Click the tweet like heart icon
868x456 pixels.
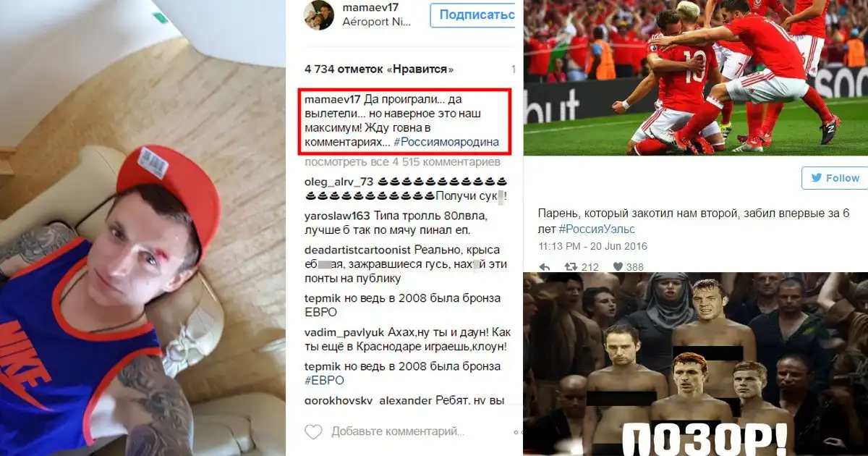click(x=618, y=267)
